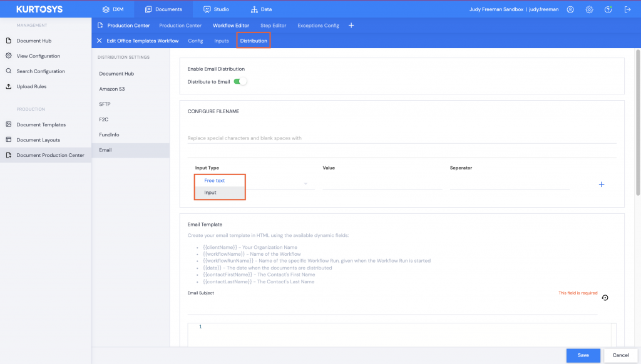Open Document Templates

pyautogui.click(x=41, y=124)
